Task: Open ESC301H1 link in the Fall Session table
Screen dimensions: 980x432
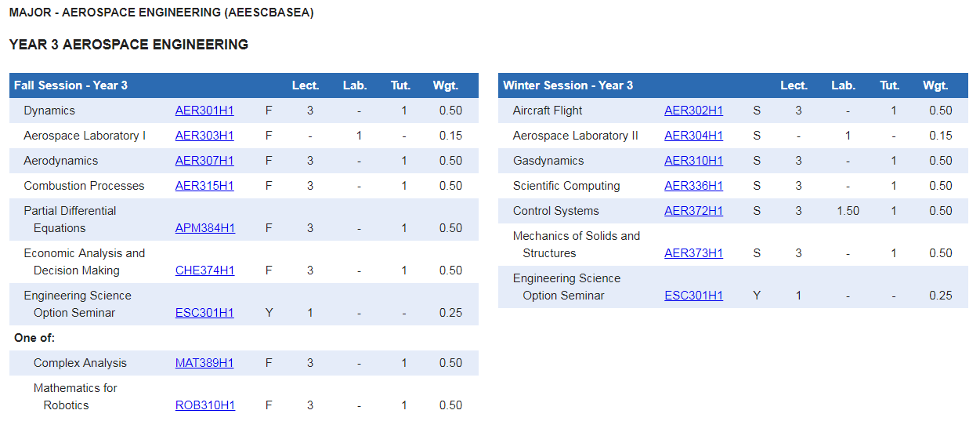Action: pos(204,313)
